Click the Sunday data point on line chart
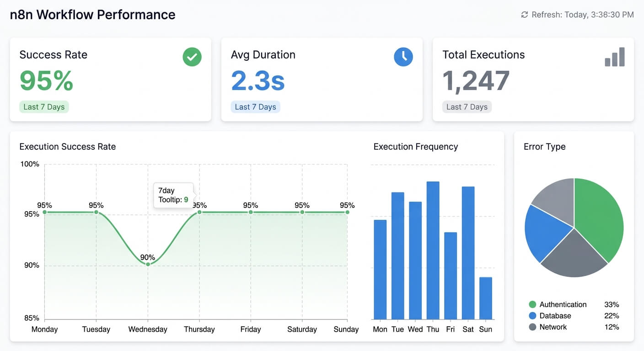 (347, 212)
